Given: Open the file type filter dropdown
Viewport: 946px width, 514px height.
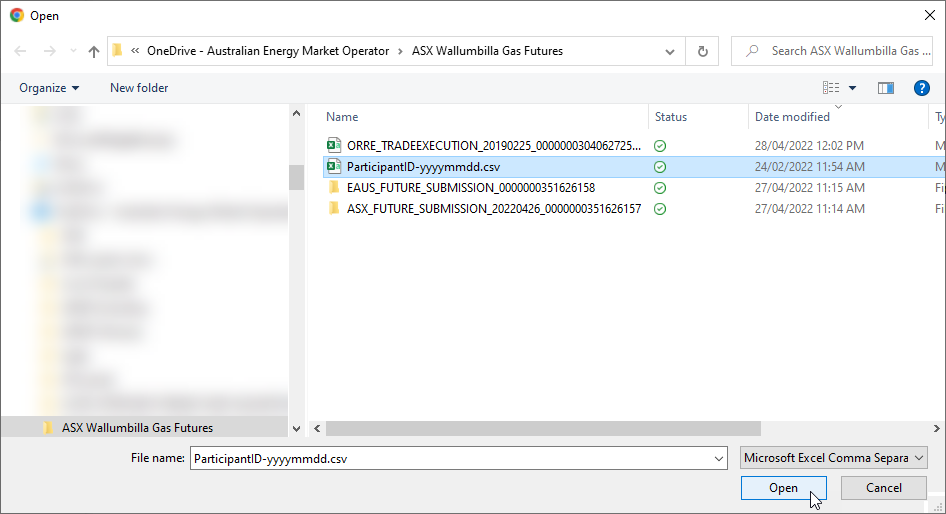Looking at the screenshot, I should click(x=834, y=458).
